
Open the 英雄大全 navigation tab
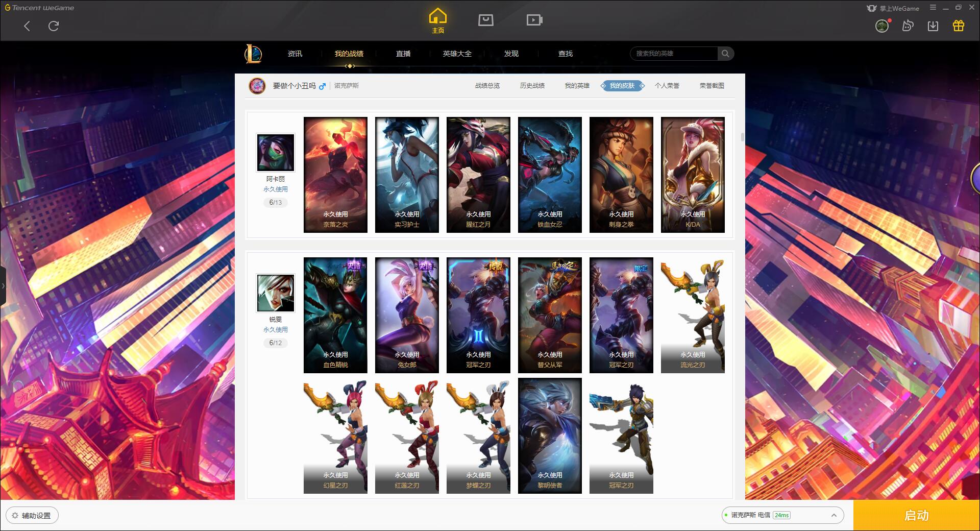(457, 54)
